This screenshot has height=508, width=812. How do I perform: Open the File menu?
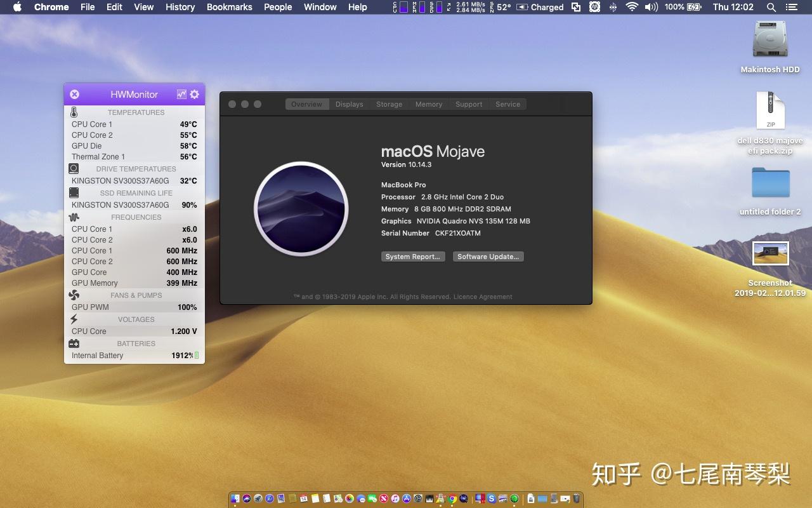click(x=88, y=7)
